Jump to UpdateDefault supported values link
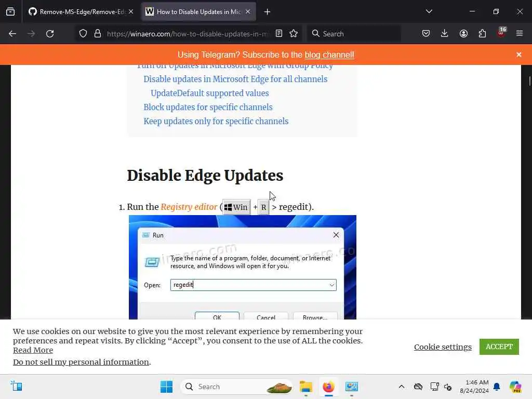Viewport: 532px width, 399px height. tap(210, 93)
